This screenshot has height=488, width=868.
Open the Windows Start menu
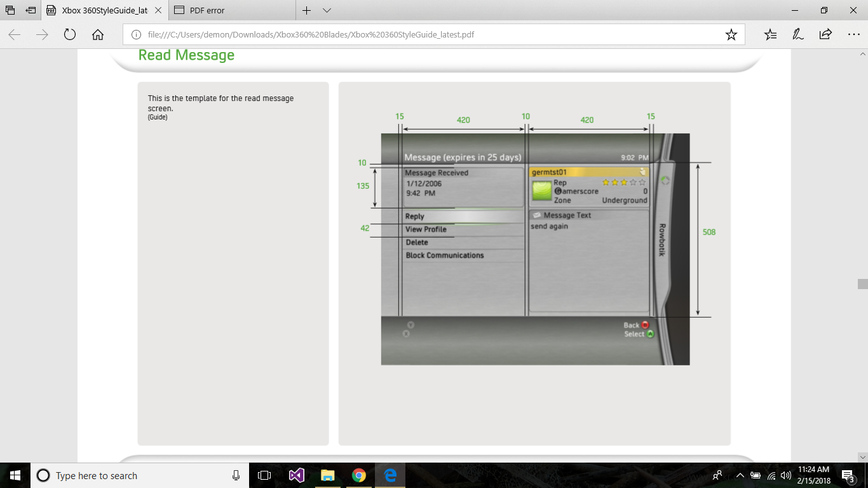[15, 475]
